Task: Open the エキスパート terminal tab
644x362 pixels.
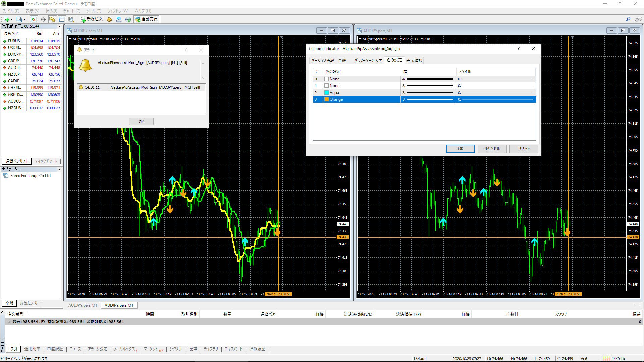Action: (x=233, y=349)
